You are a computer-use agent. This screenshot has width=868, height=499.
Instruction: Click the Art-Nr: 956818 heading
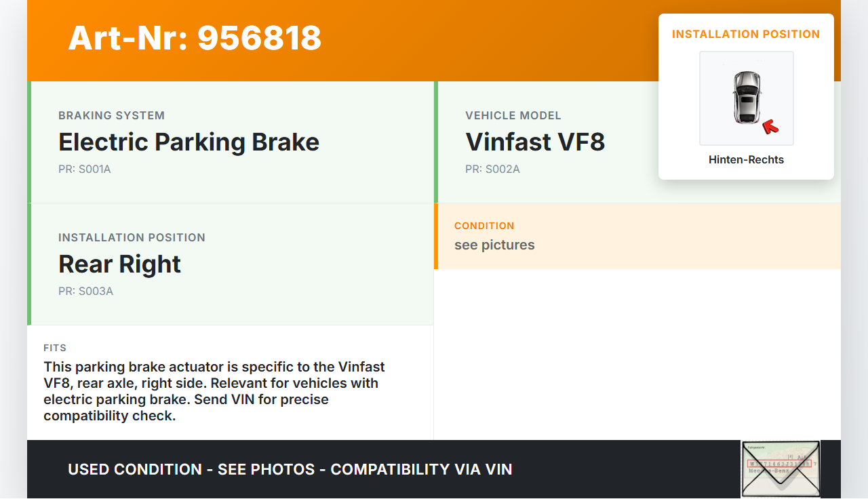[195, 38]
